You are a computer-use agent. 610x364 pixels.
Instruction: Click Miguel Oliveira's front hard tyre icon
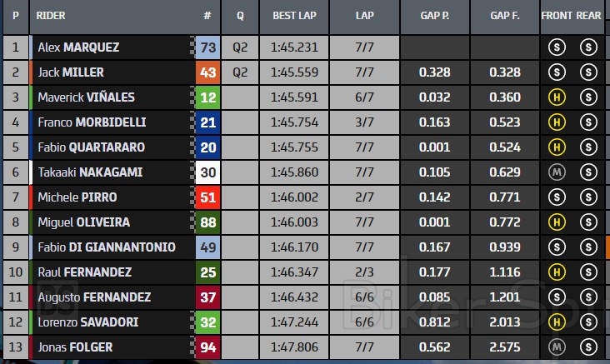[556, 222]
